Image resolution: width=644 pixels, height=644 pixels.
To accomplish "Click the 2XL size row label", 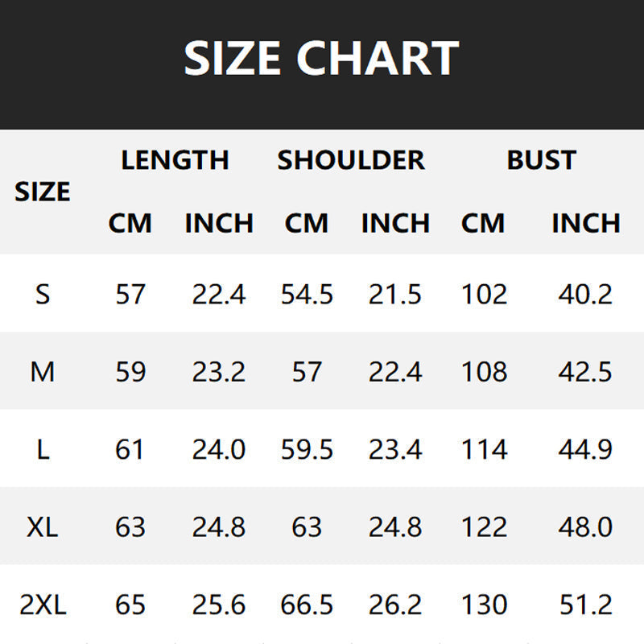I will [x=43, y=605].
